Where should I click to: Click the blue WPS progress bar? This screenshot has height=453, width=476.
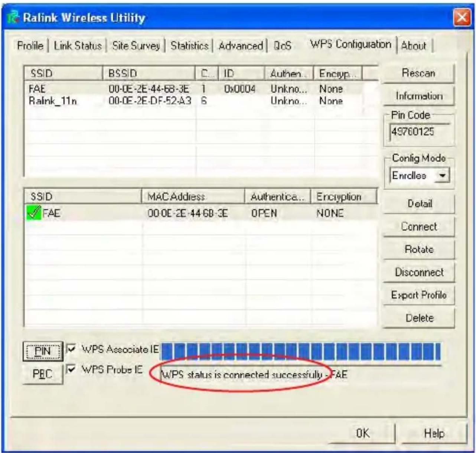pyautogui.click(x=301, y=351)
